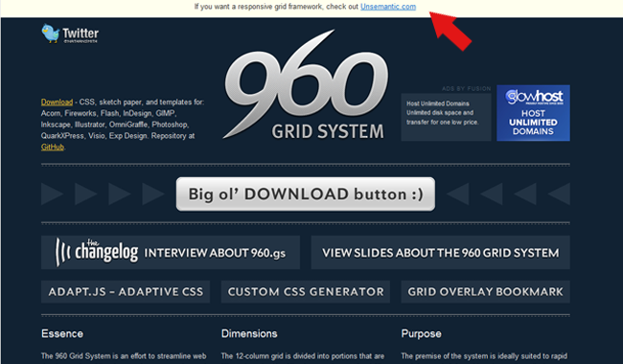Open the changelog Interview about 960.gs banner
623x364 pixels.
(x=171, y=253)
